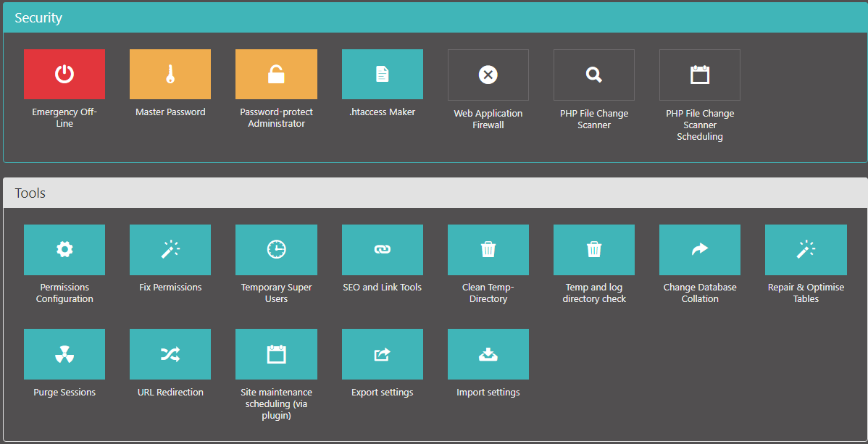The width and height of the screenshot is (868, 444).
Task: Open PHP File Change Scanner magnifier icon
Action: click(x=594, y=75)
